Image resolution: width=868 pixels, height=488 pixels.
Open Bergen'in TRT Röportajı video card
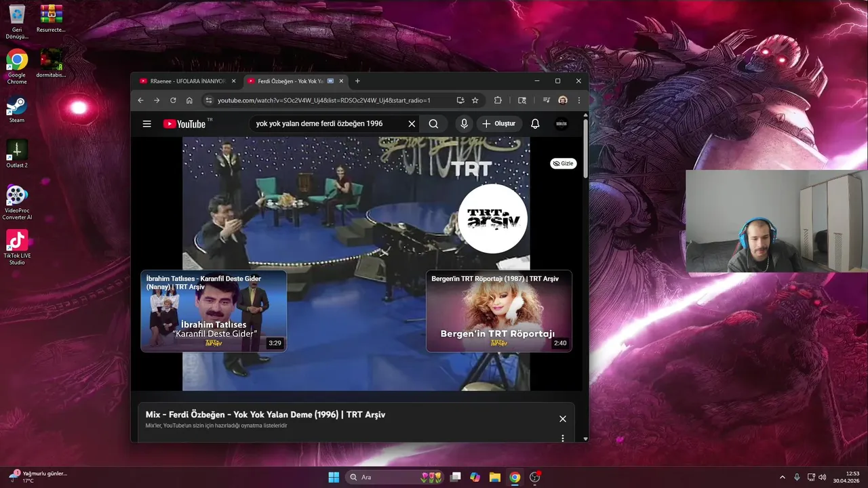click(x=499, y=311)
